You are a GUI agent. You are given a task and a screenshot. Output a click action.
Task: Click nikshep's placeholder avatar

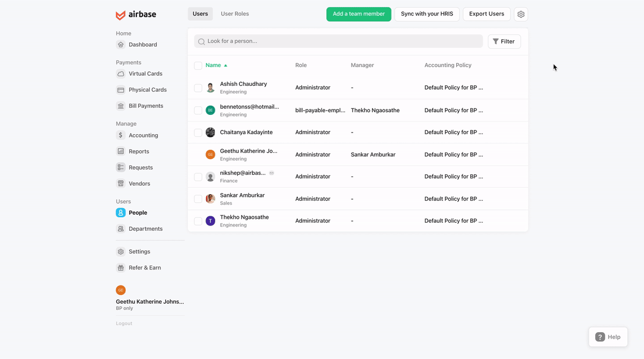point(210,177)
